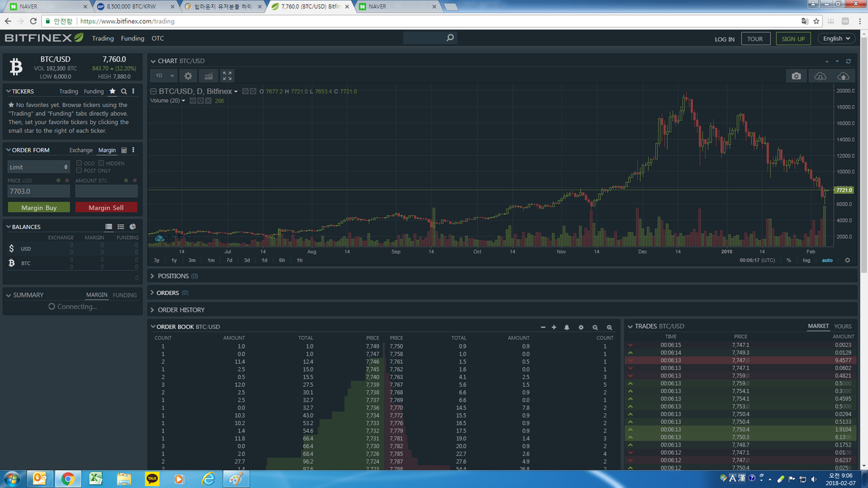
Task: Open Excel from the Windows taskbar
Action: [96, 479]
